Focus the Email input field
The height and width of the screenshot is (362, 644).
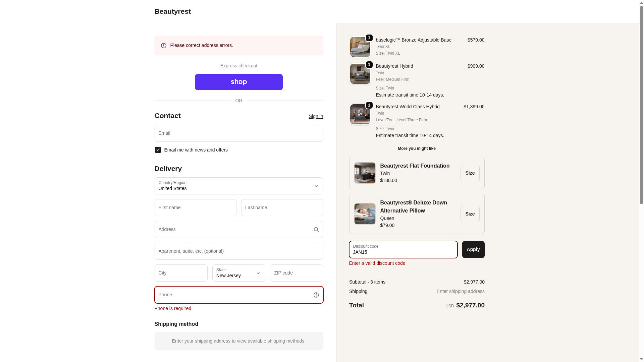pos(238,133)
